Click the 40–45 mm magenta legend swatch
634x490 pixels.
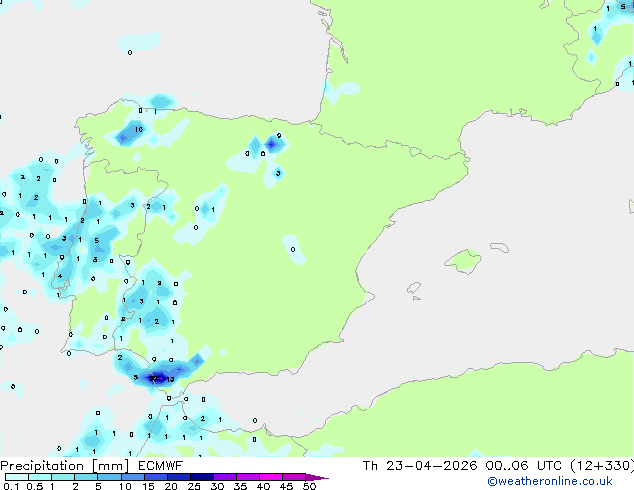271,477
